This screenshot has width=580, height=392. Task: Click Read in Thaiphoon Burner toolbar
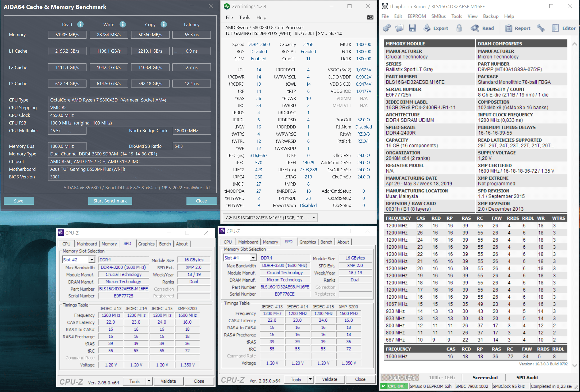[482, 28]
